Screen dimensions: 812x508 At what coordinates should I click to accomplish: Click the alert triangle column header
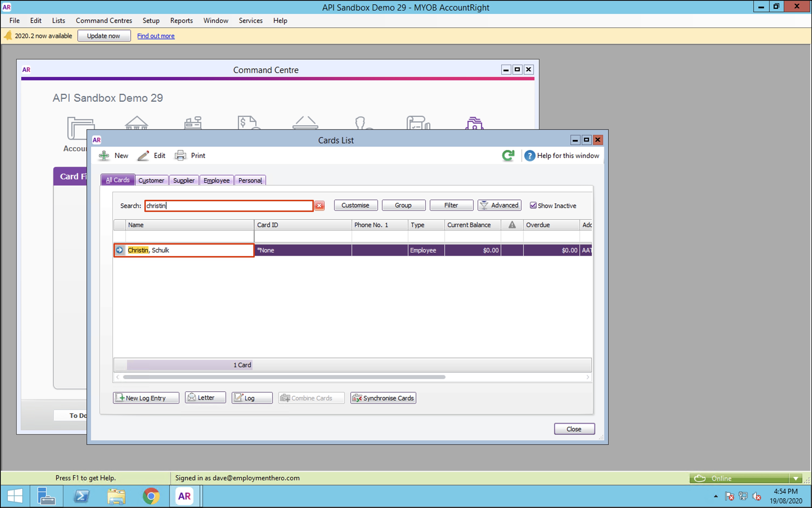[x=512, y=225]
